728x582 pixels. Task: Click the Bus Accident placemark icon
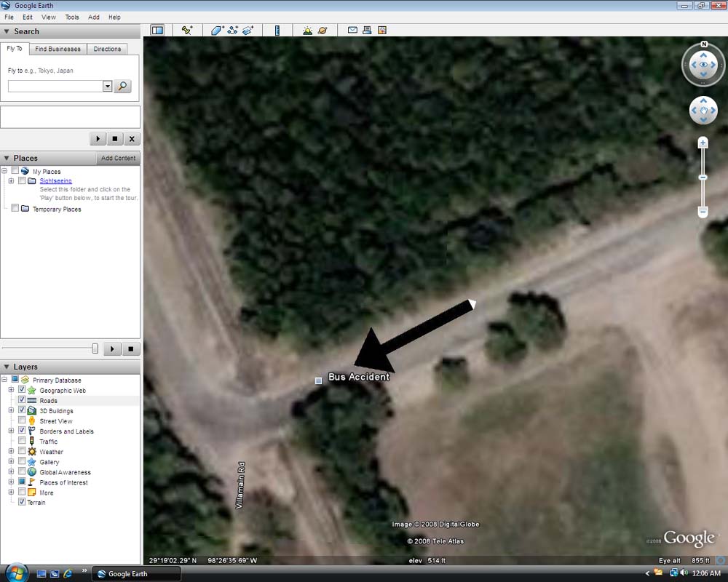(319, 380)
